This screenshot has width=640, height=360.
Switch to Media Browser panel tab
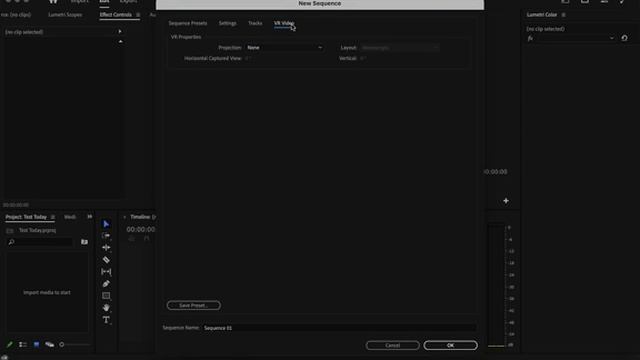70,217
